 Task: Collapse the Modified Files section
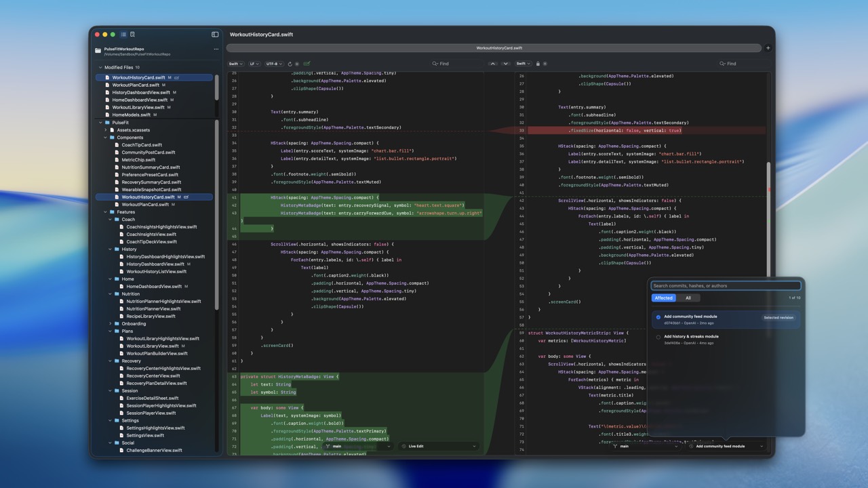point(100,68)
